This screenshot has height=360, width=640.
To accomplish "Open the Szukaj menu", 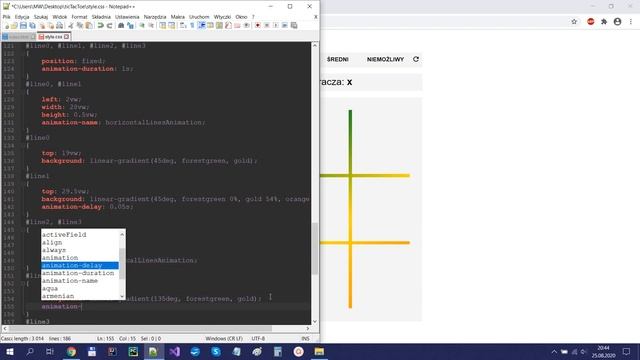I will tap(41, 17).
